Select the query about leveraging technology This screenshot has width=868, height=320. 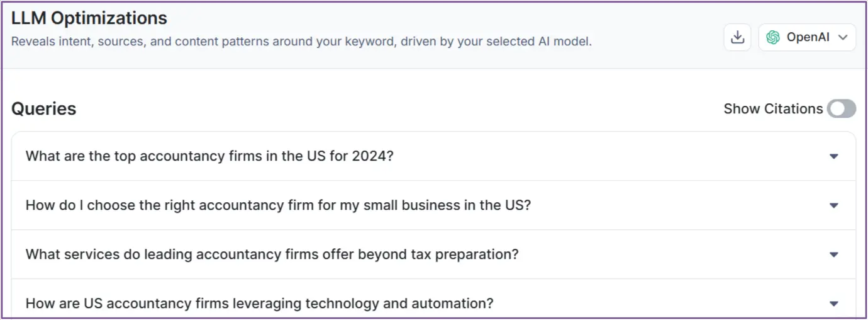click(259, 304)
